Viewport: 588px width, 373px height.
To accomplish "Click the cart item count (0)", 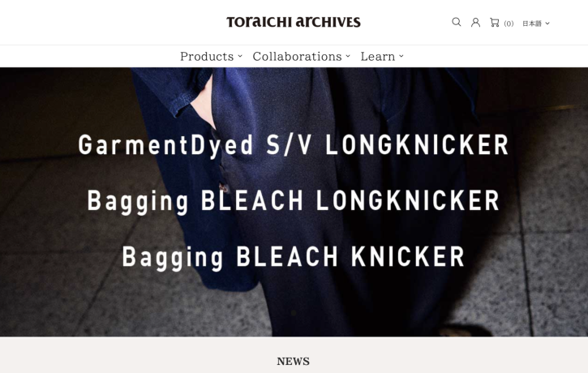I will (509, 24).
